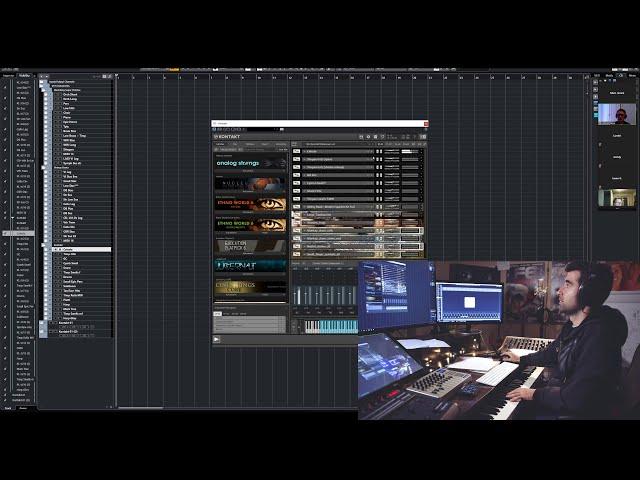
Task: Click wrench icon on first rack instrument
Action: click(297, 151)
